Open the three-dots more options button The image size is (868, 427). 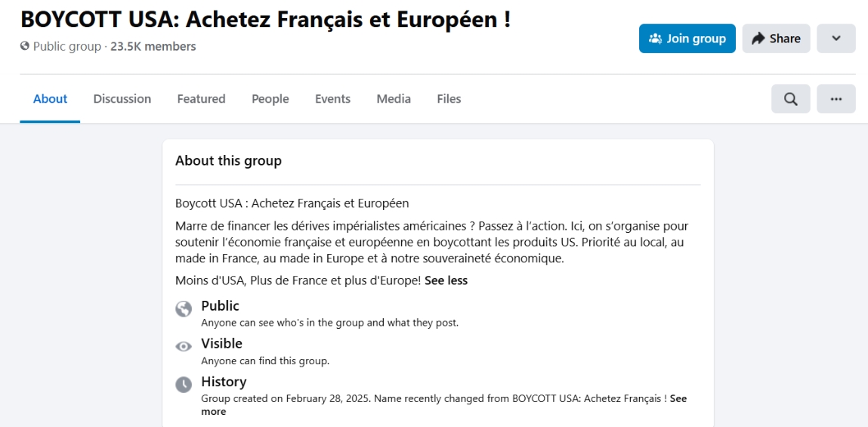pos(836,99)
